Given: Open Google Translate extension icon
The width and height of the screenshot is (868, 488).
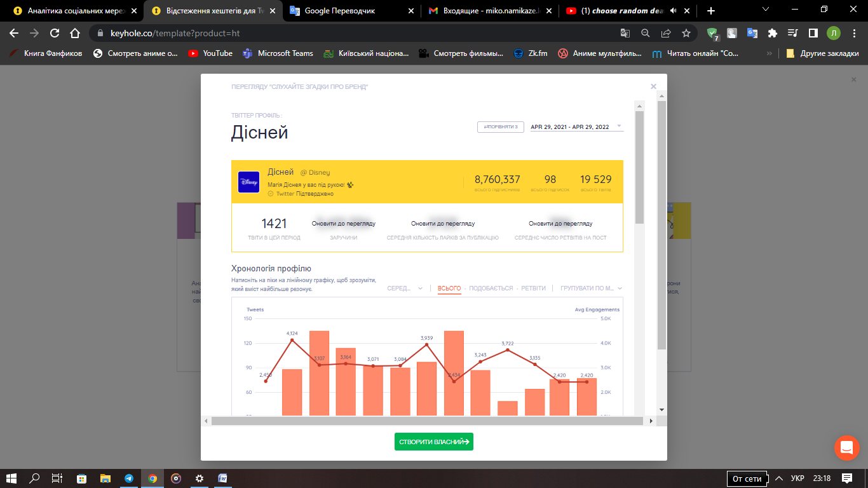Looking at the screenshot, I should pos(752,33).
